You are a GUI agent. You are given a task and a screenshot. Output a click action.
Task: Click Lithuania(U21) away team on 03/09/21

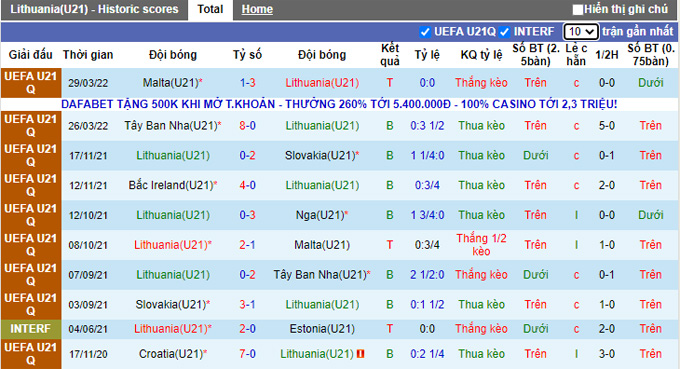coord(322,304)
